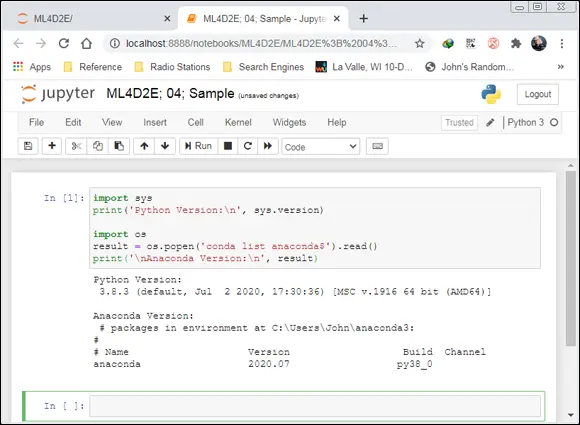Click the Logout button
This screenshot has height=425, width=580.
(x=538, y=94)
